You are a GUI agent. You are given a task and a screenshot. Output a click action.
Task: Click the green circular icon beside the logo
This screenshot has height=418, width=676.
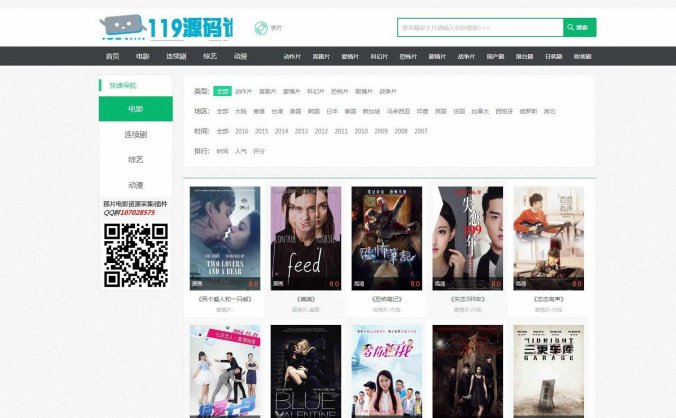[x=261, y=27]
